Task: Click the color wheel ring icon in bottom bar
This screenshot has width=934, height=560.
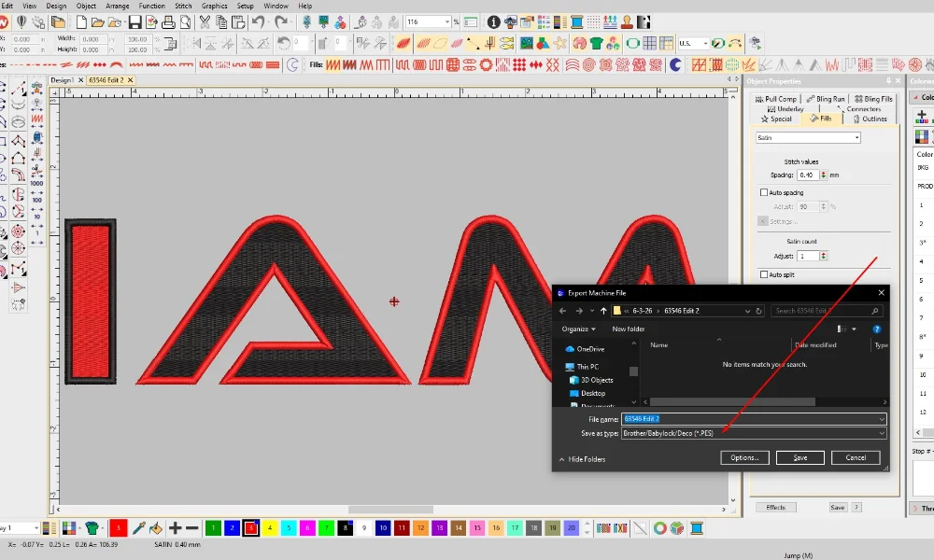Action: coord(659,528)
